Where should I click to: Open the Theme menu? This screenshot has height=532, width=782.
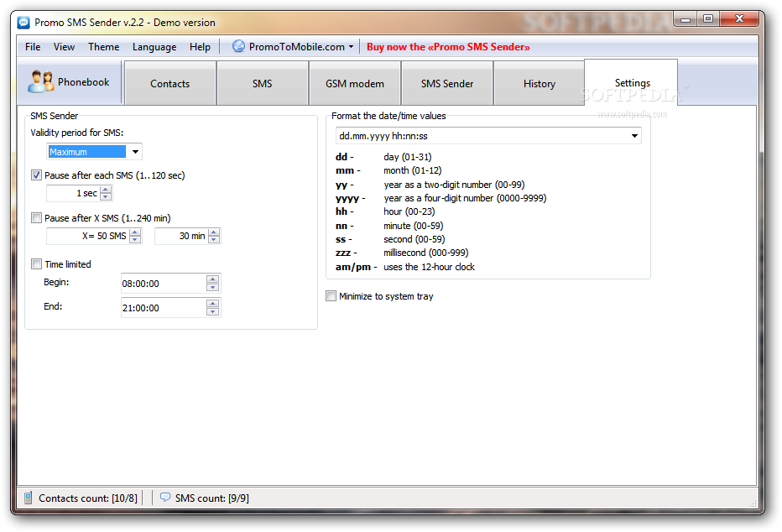104,47
